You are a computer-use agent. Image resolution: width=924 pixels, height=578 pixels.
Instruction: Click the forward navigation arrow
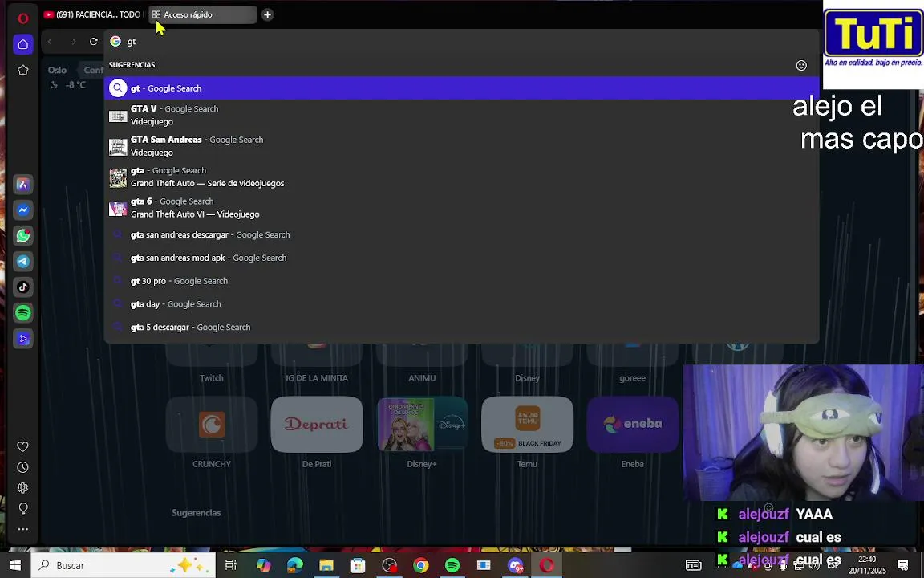click(x=73, y=41)
